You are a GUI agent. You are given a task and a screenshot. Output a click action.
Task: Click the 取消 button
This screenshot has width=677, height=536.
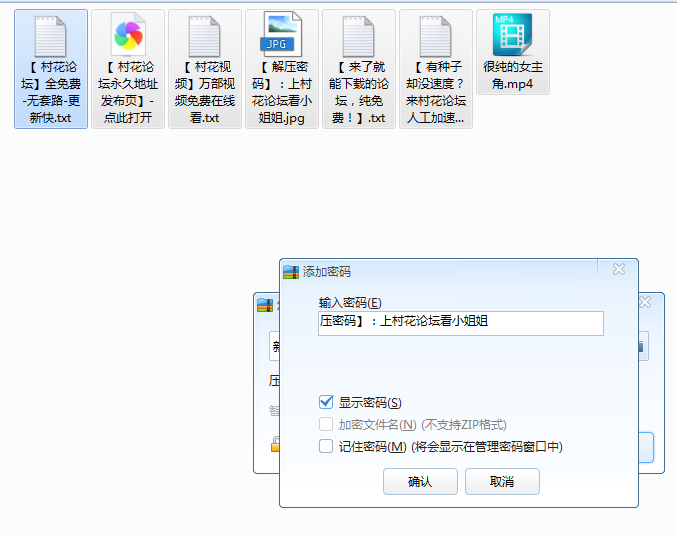[502, 481]
